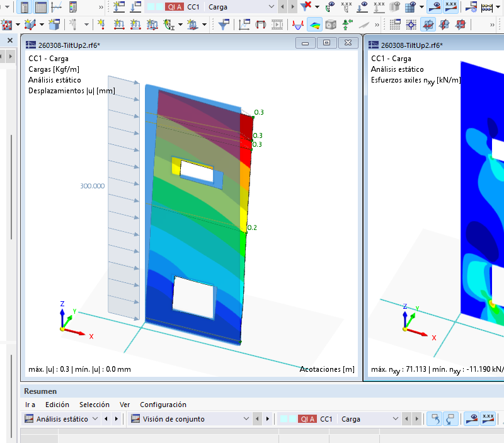The width and height of the screenshot is (504, 443).
Task: Toggle load values x.xx display
Action: (x=379, y=7)
